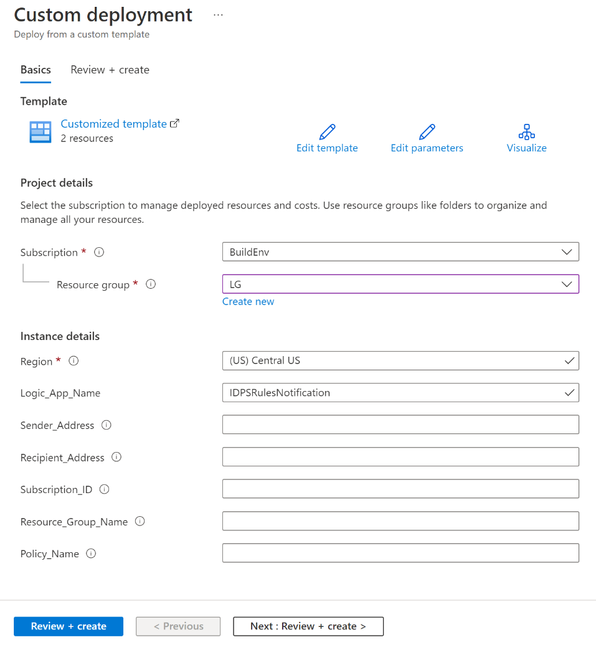This screenshot has height=645, width=596.
Task: Switch to the Basics tab
Action: coord(36,70)
